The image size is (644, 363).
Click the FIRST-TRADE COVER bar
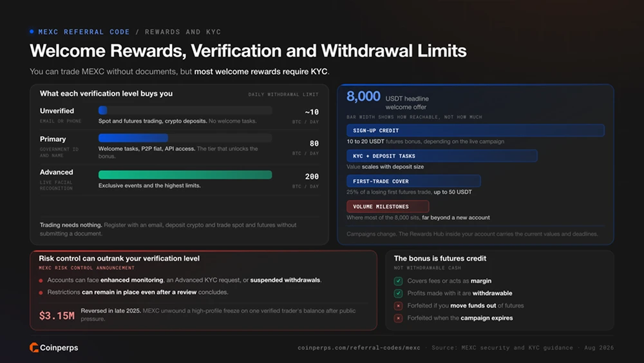coord(413,181)
